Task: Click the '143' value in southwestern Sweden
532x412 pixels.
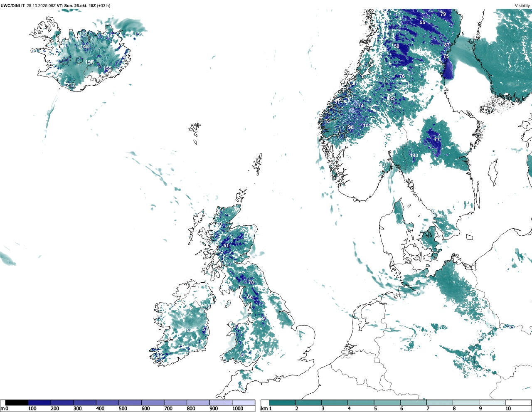Action: pos(414,156)
